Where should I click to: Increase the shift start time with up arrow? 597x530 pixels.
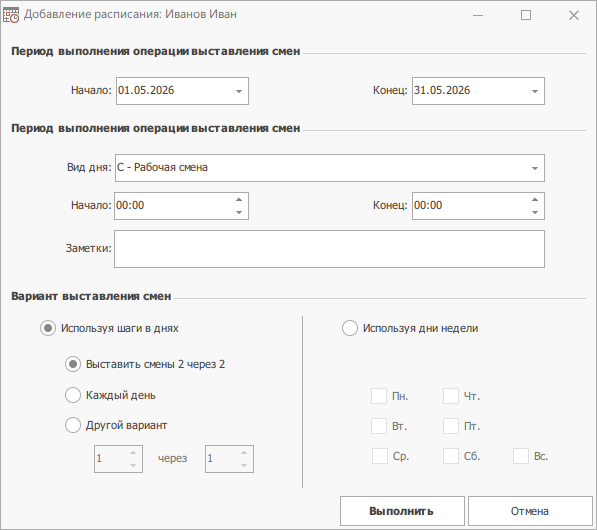(239, 200)
